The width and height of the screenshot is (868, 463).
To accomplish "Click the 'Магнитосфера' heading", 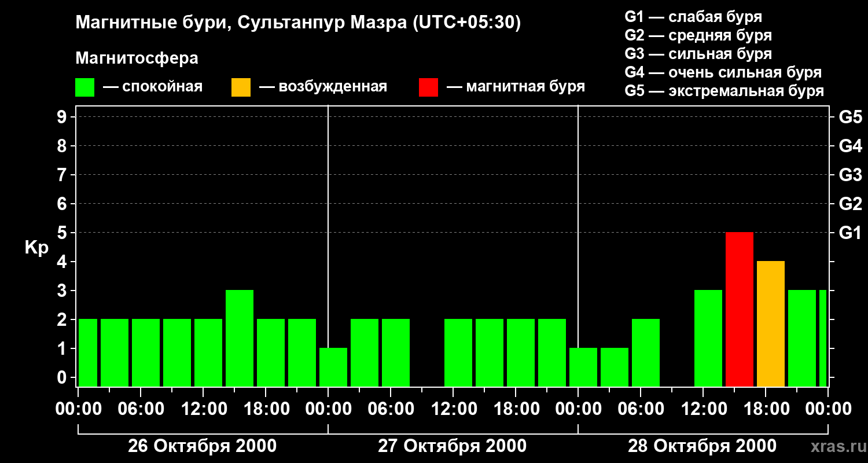I will point(137,58).
